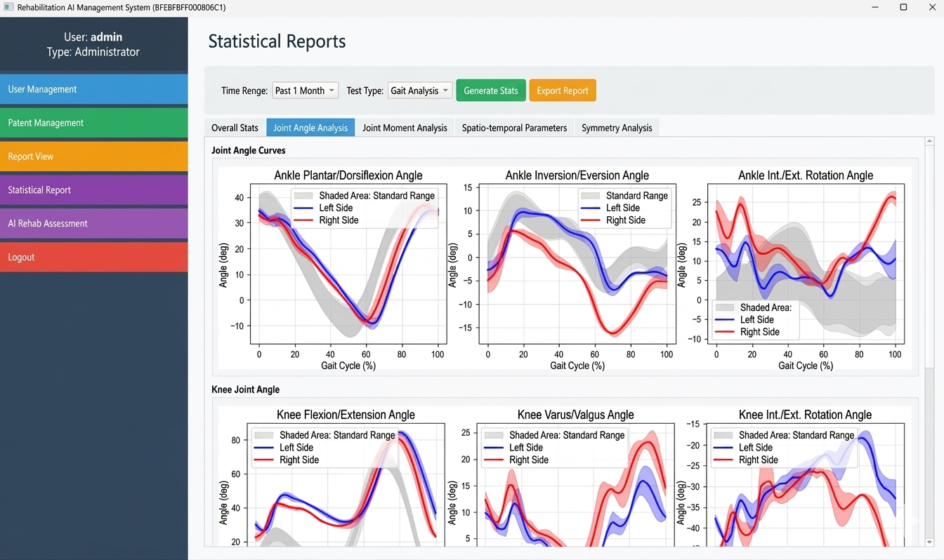Image resolution: width=944 pixels, height=560 pixels.
Task: Expand the Test Type dropdown
Action: tap(419, 91)
